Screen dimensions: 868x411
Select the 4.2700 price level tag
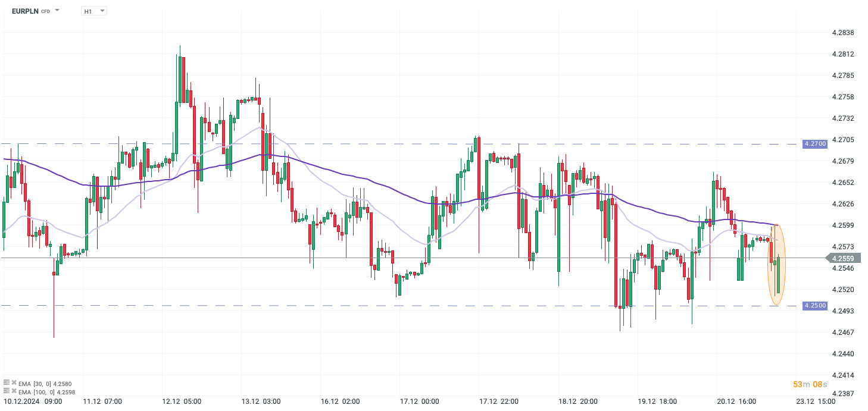[x=815, y=144]
